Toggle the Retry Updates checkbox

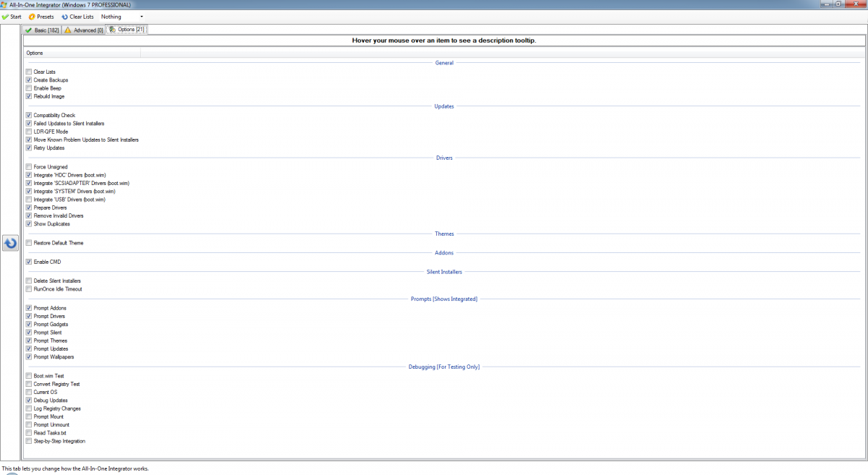pos(29,148)
